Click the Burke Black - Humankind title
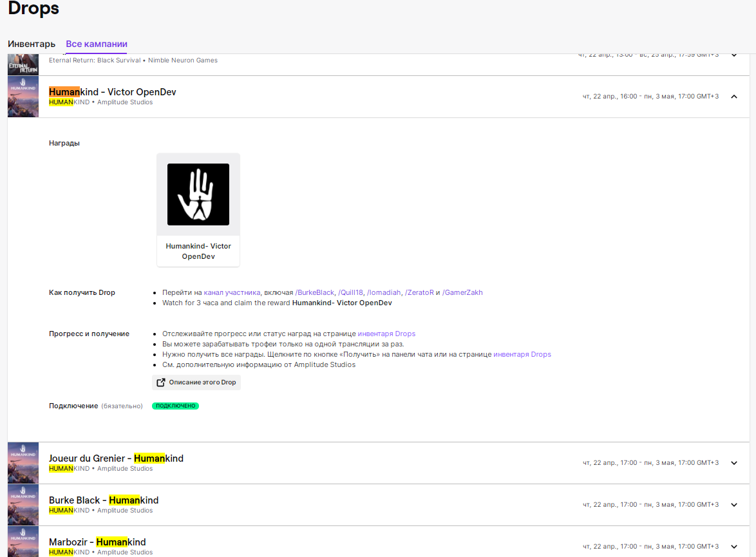 [104, 500]
